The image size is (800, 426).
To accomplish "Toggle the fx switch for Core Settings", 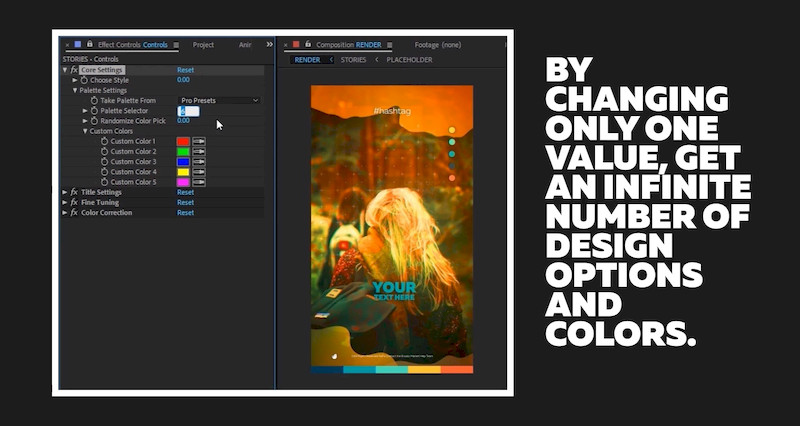I will (74, 70).
